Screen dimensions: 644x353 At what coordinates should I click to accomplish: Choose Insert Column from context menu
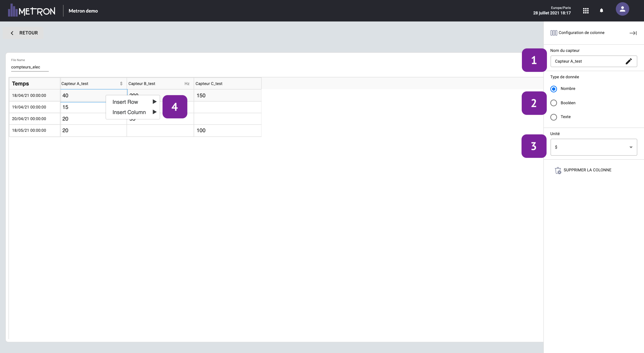click(129, 112)
